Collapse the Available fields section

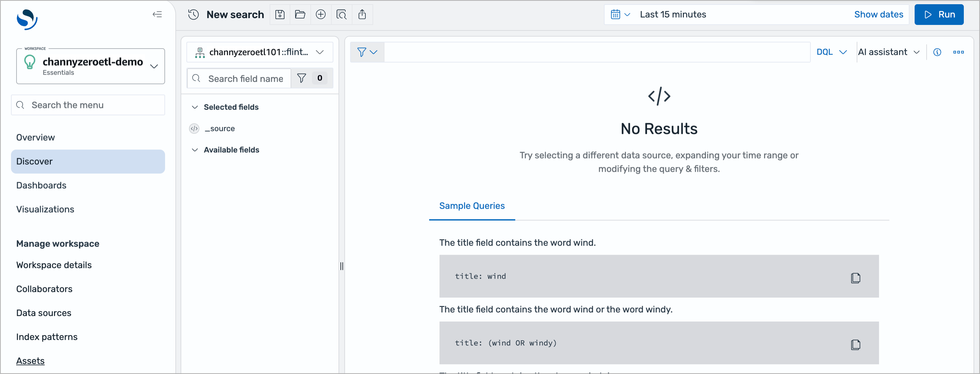coord(195,150)
